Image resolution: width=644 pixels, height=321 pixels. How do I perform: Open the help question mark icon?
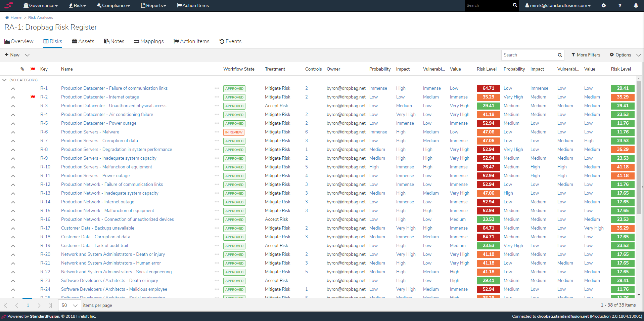tap(620, 5)
